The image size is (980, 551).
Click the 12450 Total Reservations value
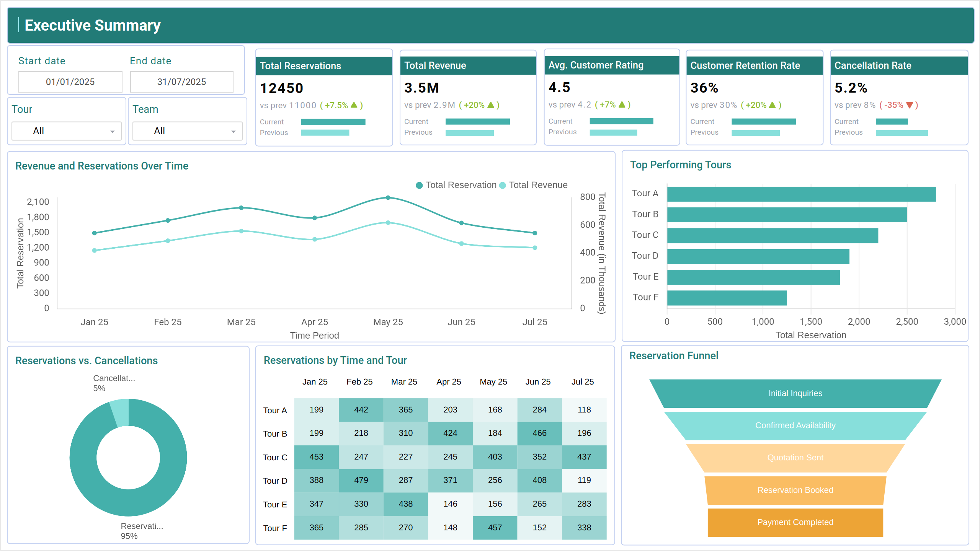(282, 88)
